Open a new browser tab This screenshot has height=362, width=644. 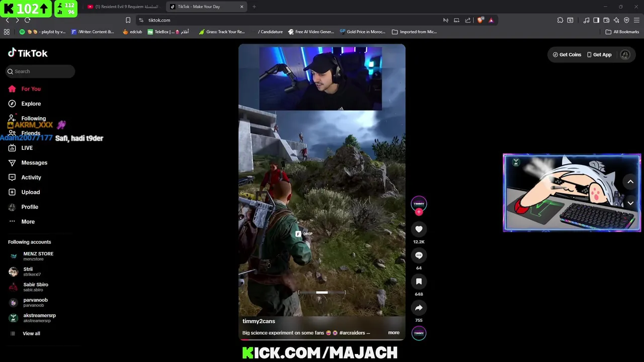pos(254,7)
